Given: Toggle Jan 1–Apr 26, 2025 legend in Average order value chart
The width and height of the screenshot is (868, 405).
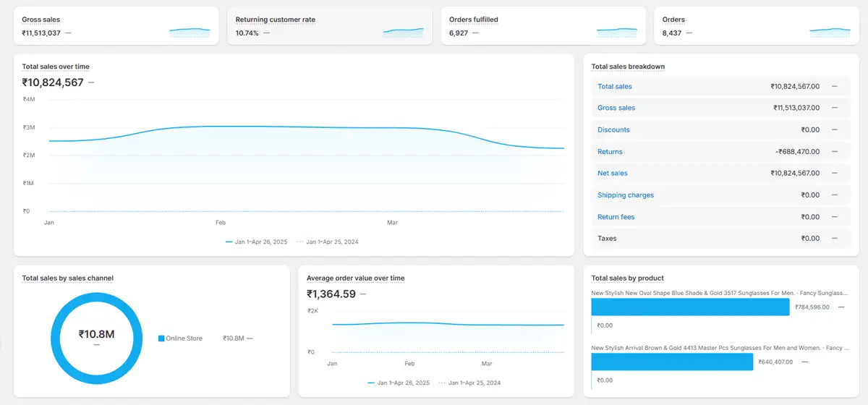Looking at the screenshot, I should coord(399,383).
